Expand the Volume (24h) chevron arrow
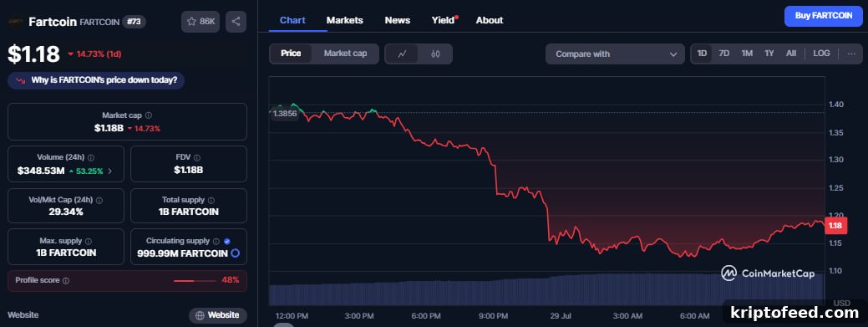The width and height of the screenshot is (868, 327). [109, 171]
